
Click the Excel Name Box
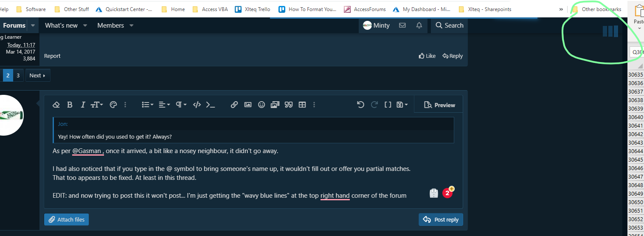click(636, 52)
